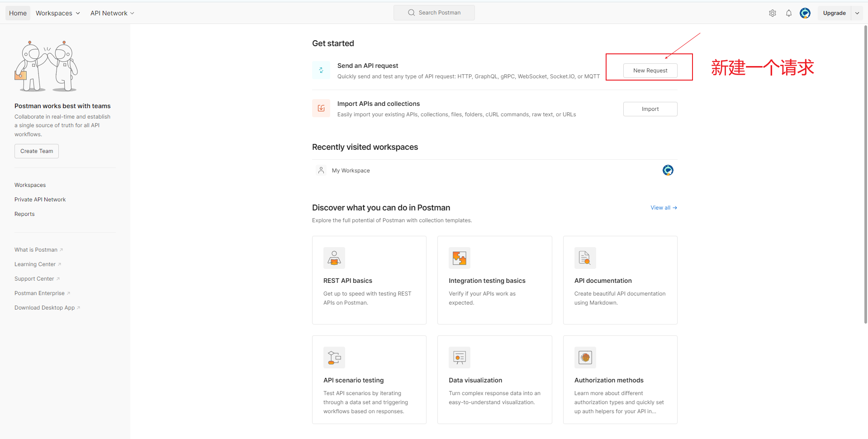This screenshot has width=868, height=439.
Task: Open the Upgrade dropdown arrow
Action: pos(857,13)
